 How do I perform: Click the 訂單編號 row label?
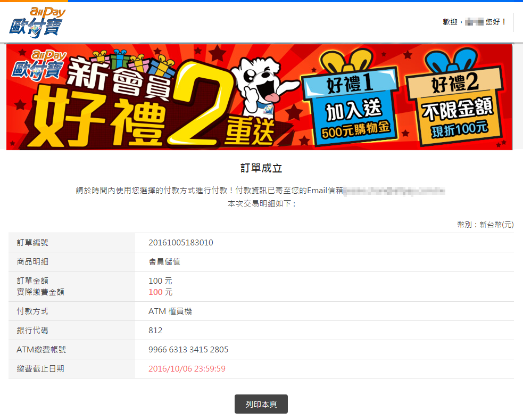tap(32, 243)
